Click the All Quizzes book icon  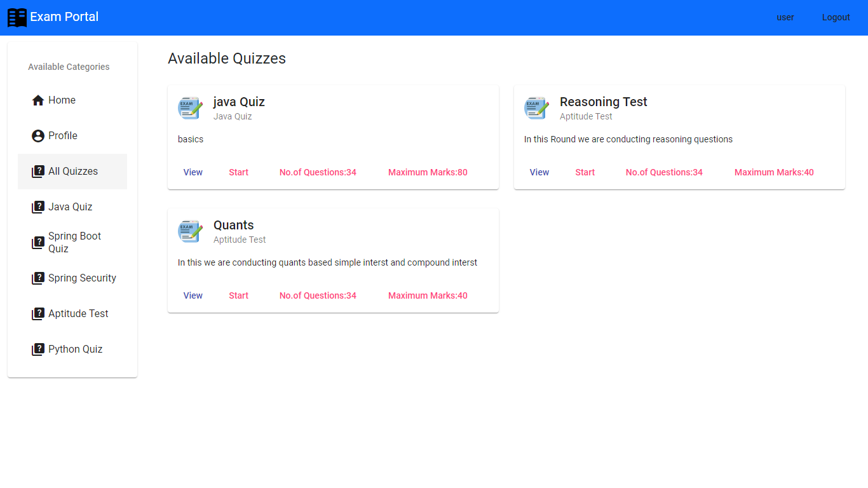click(x=37, y=171)
